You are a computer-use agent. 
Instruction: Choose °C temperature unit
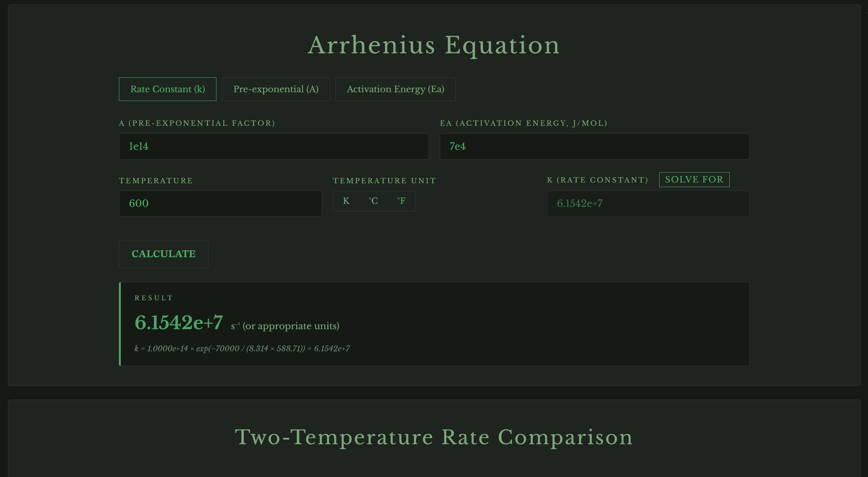click(x=373, y=201)
